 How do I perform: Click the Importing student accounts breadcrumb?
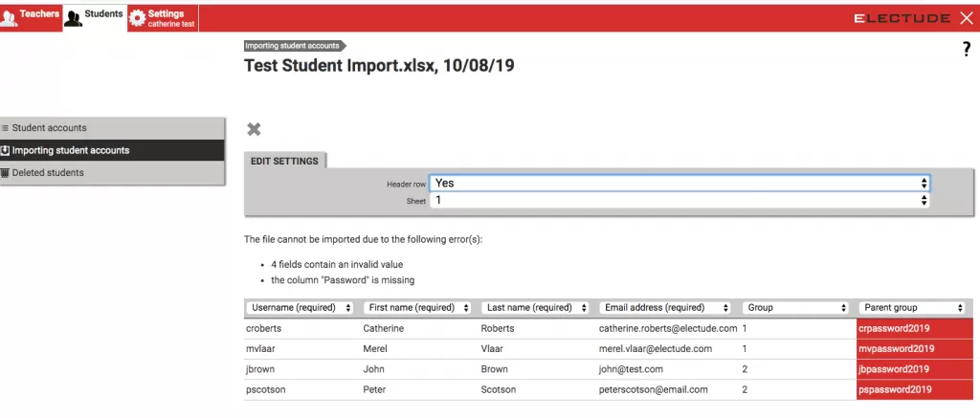click(292, 45)
